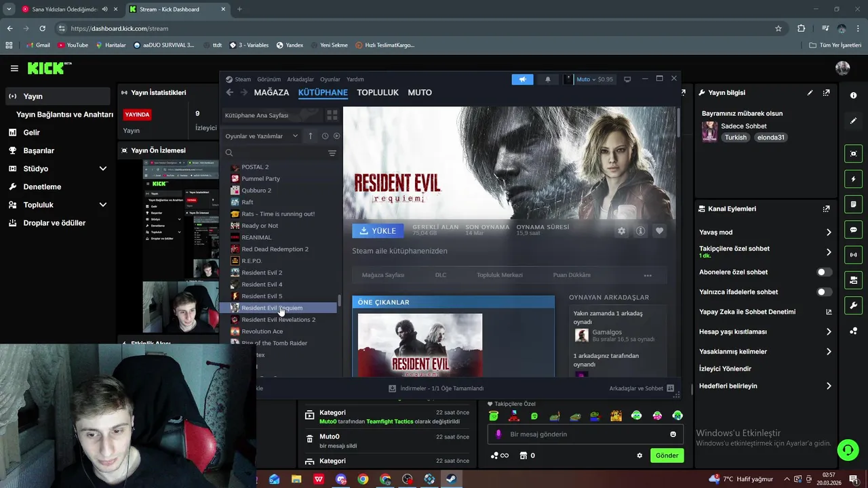868x488 pixels.
Task: Open chat settings gear next to Gönder
Action: click(639, 455)
